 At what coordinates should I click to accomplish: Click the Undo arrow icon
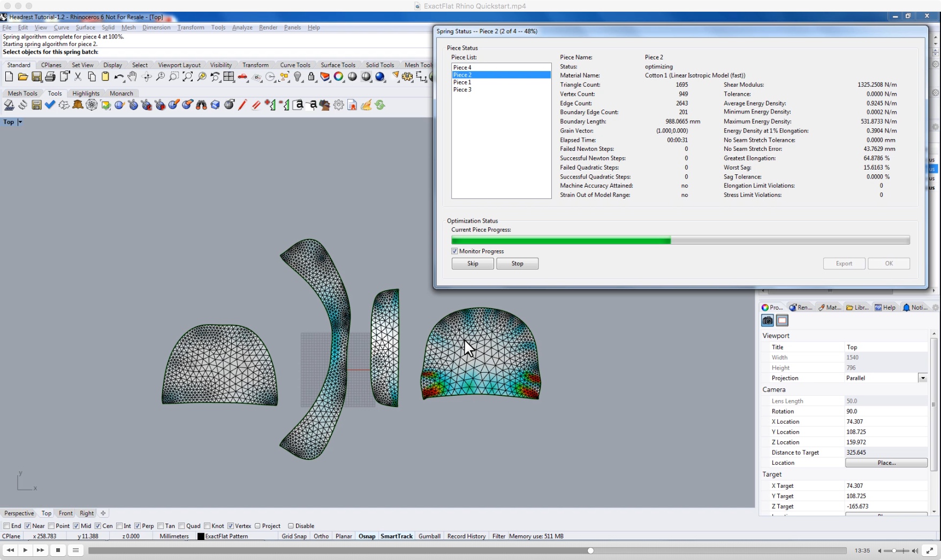pyautogui.click(x=119, y=77)
